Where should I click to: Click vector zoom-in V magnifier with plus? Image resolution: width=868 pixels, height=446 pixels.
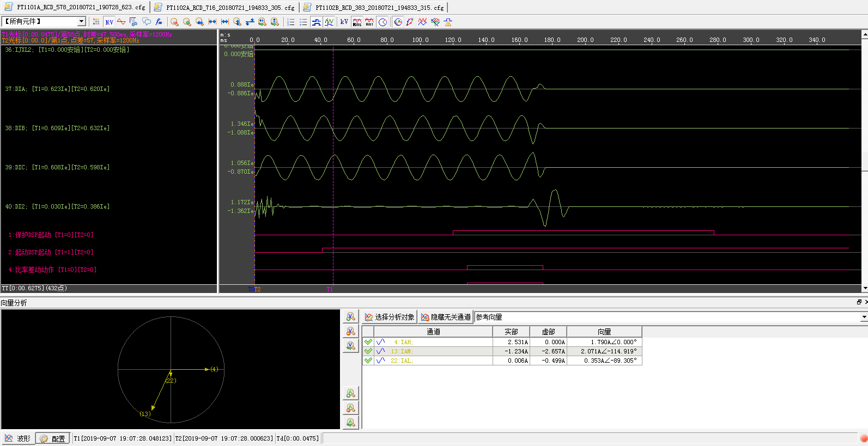pos(350,317)
